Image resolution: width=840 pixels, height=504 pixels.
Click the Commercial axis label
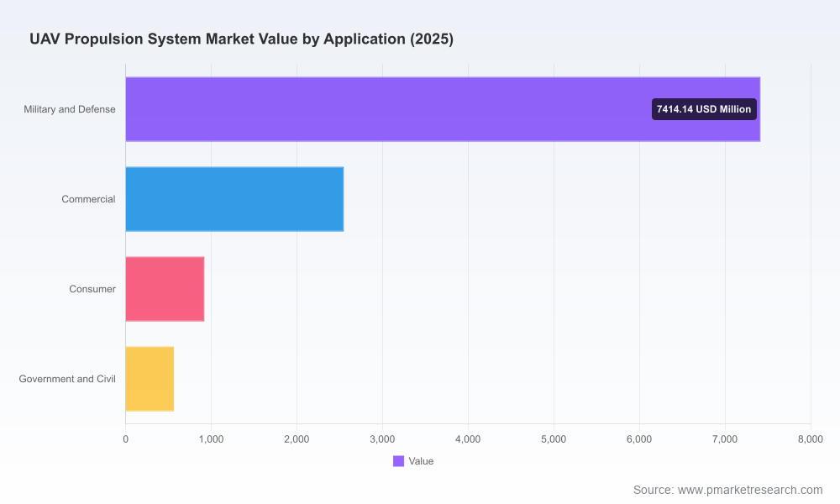(88, 199)
